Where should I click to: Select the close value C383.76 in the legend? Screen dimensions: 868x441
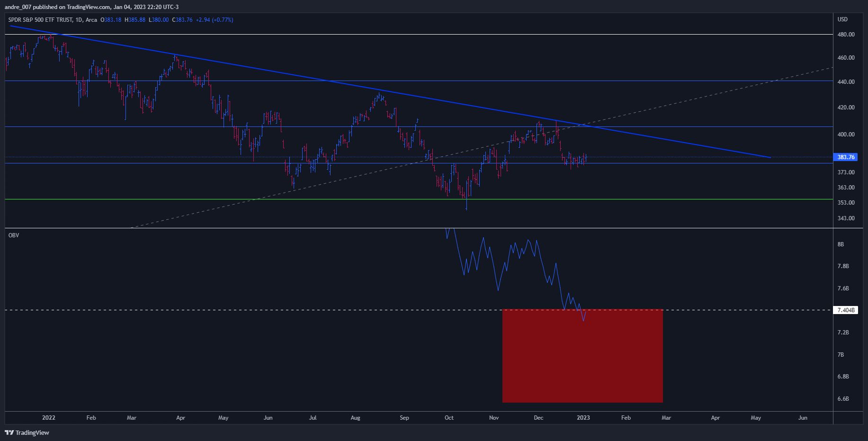point(182,20)
